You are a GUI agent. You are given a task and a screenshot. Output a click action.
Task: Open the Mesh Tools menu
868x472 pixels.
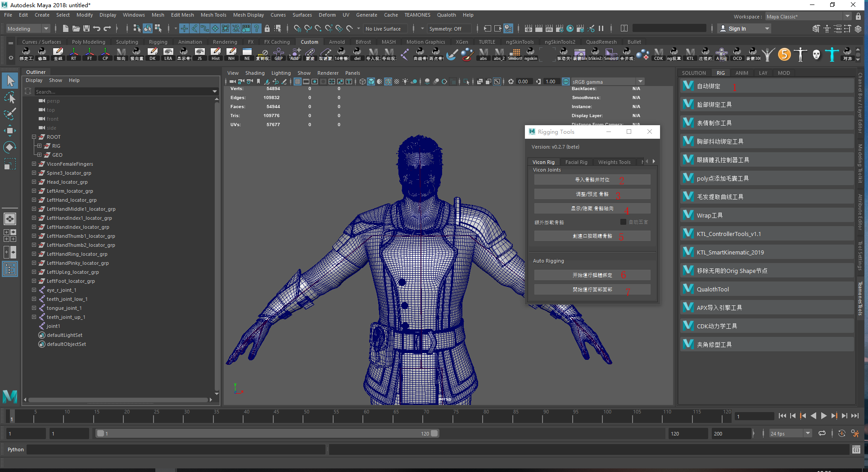213,15
